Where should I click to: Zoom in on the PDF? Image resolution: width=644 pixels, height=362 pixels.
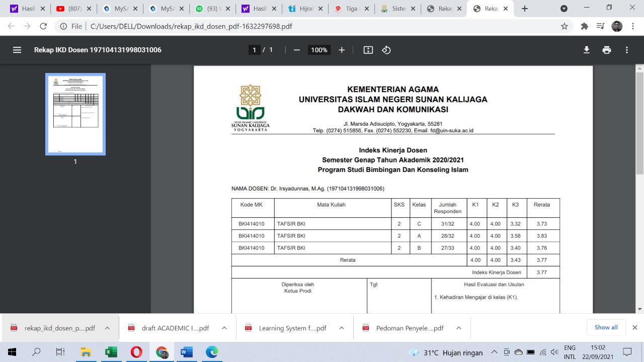342,50
